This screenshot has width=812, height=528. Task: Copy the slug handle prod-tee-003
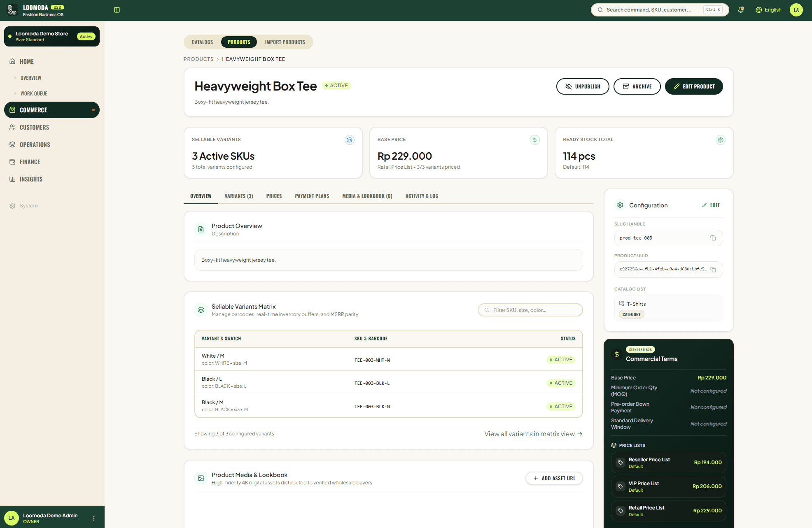713,238
